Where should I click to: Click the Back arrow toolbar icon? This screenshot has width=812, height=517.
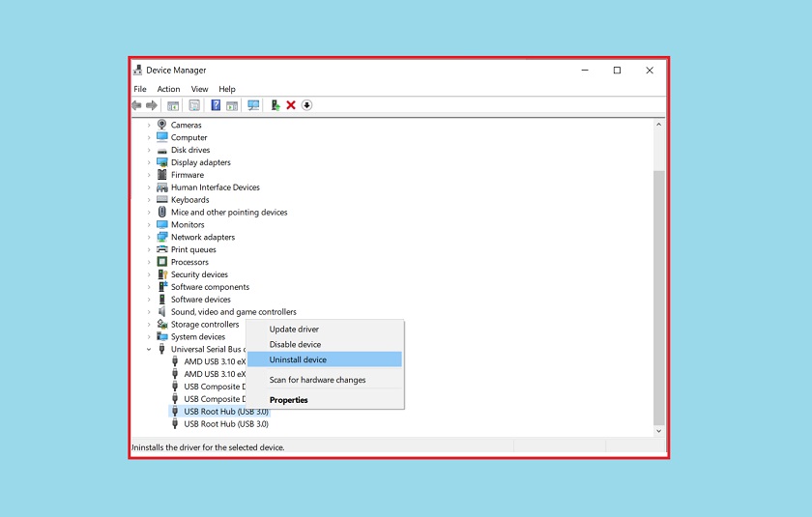coord(137,105)
